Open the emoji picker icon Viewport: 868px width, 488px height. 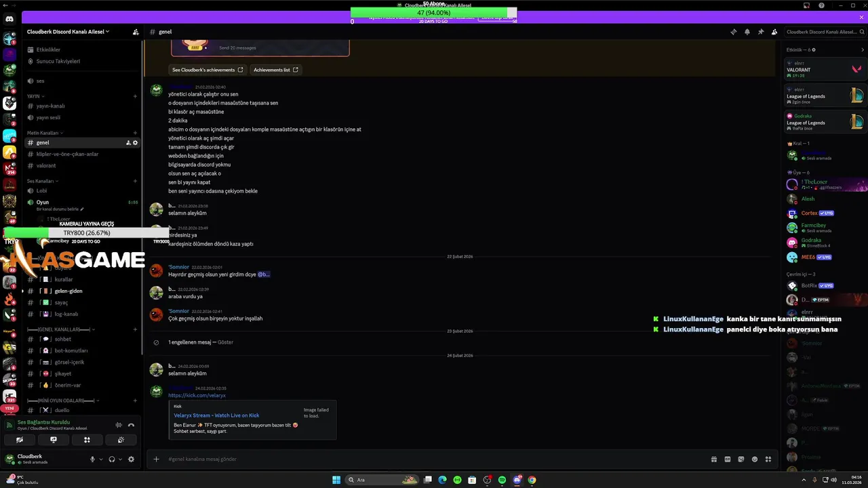tap(755, 459)
